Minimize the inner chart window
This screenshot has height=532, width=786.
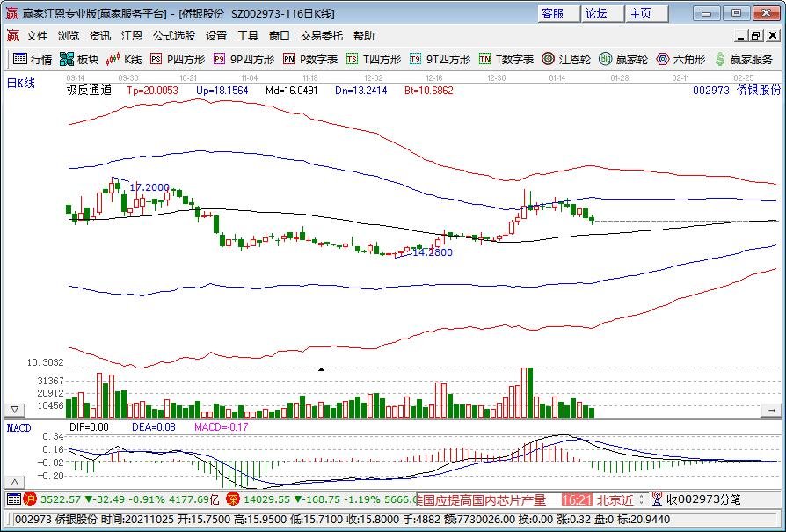(741, 35)
